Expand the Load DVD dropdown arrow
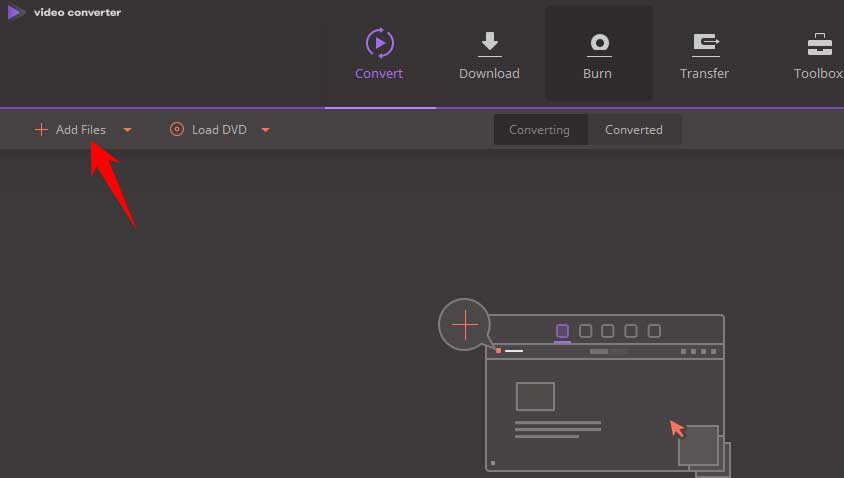This screenshot has width=844, height=478. (x=265, y=130)
